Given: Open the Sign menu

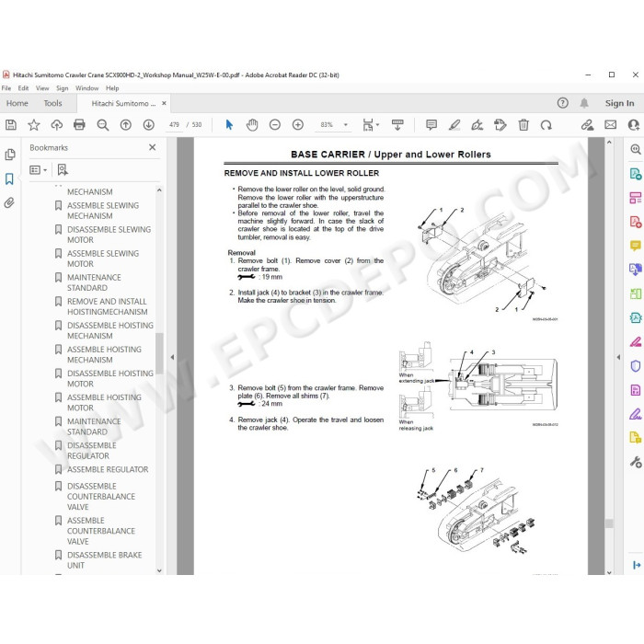Looking at the screenshot, I should pyautogui.click(x=62, y=88).
